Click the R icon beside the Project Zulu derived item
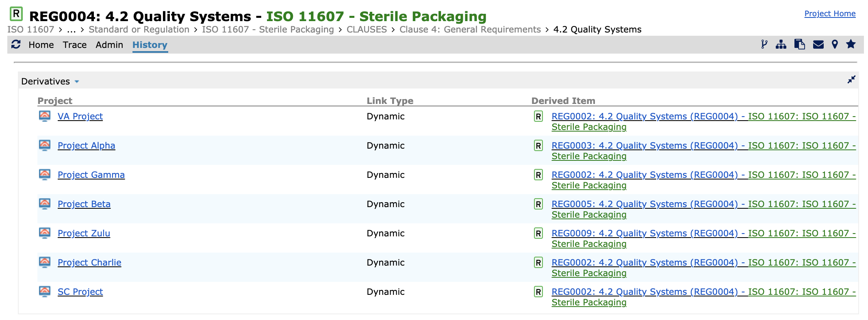 point(538,234)
